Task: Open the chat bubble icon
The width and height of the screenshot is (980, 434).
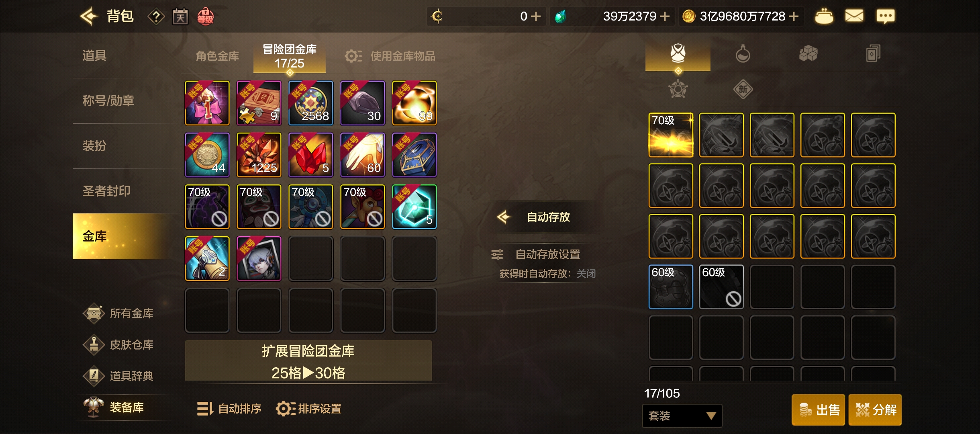Action: (885, 16)
